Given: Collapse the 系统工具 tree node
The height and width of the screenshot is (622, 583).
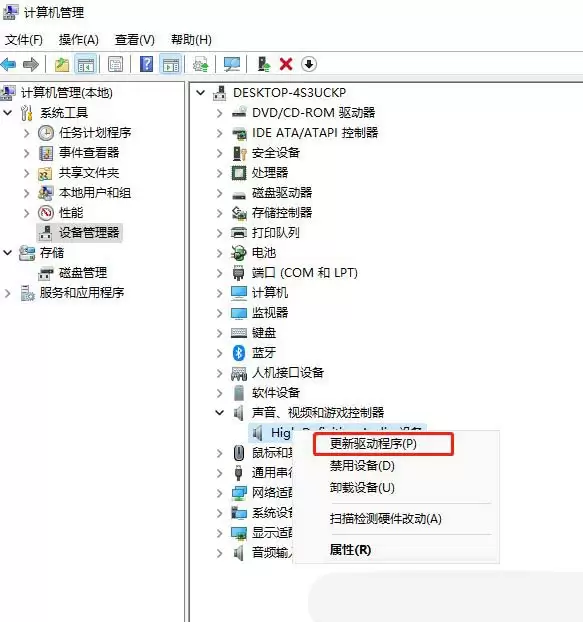Looking at the screenshot, I should pos(8,113).
